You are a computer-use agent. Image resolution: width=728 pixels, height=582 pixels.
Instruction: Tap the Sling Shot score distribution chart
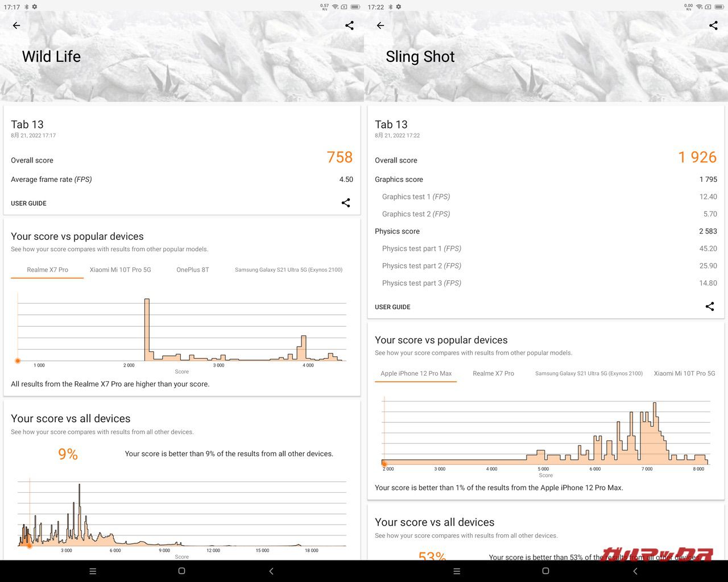(x=545, y=435)
